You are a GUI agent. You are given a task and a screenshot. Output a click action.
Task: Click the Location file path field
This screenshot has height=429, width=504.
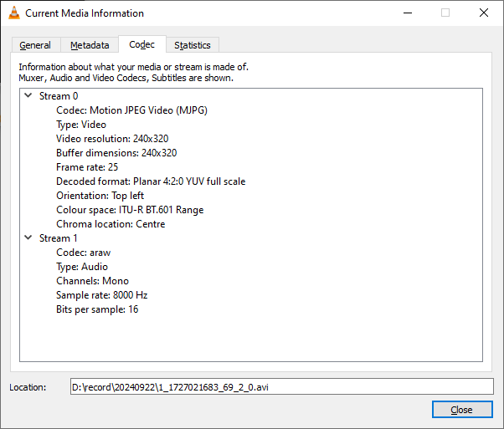282,386
